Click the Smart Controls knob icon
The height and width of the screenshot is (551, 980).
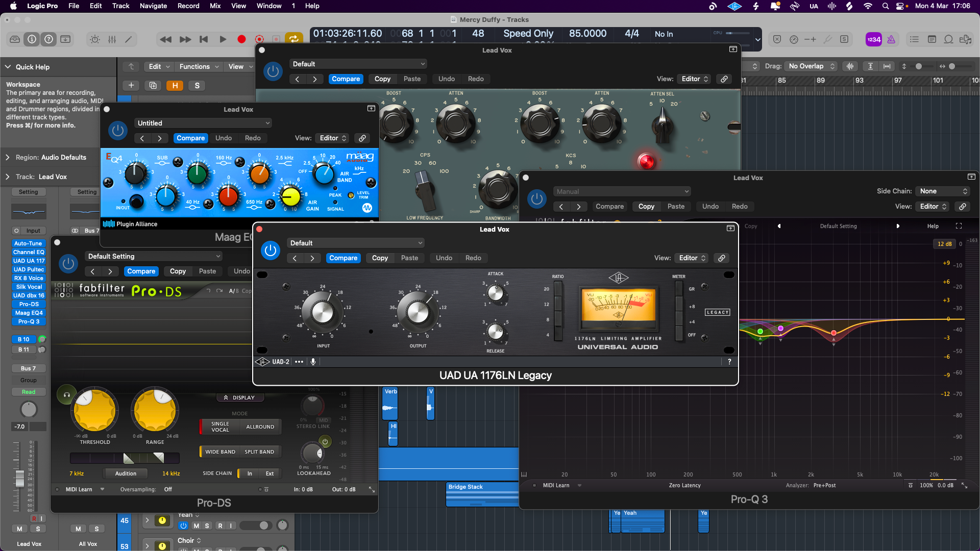click(x=95, y=39)
